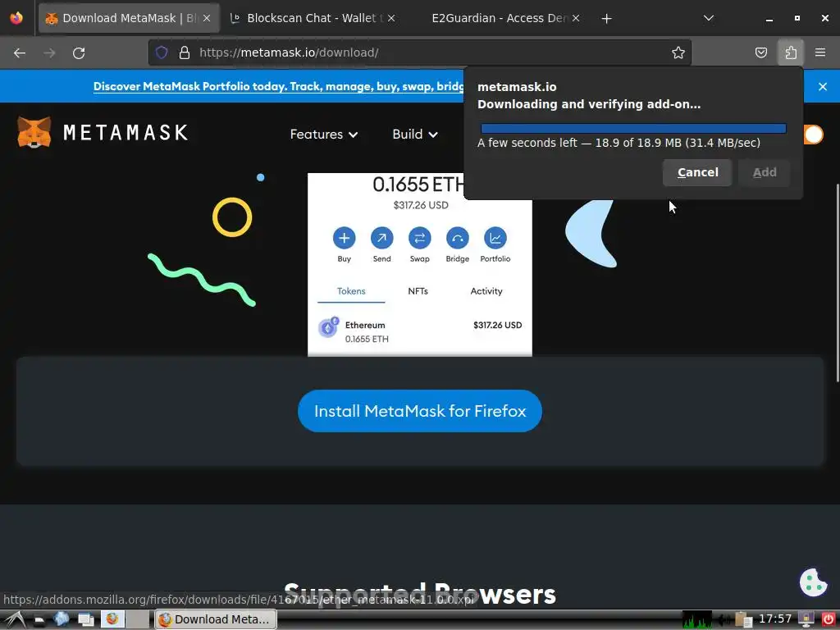The height and width of the screenshot is (630, 840).
Task: Click the Download Meta... taskbar window button
Action: click(216, 619)
